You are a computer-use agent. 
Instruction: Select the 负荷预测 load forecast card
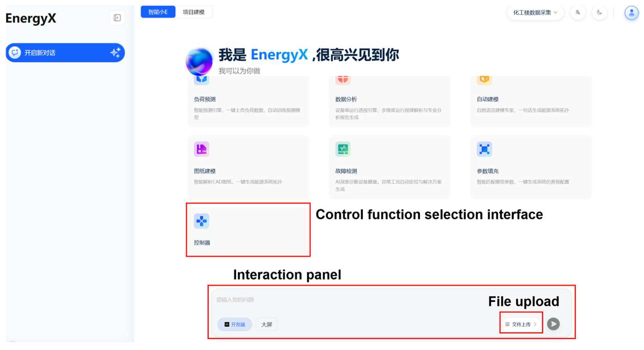248,101
